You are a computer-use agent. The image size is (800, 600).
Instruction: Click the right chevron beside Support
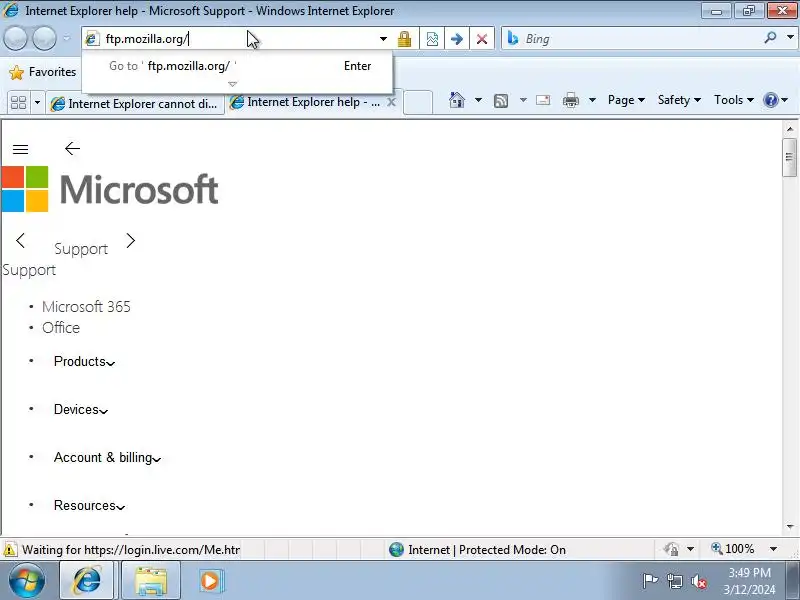tap(131, 240)
